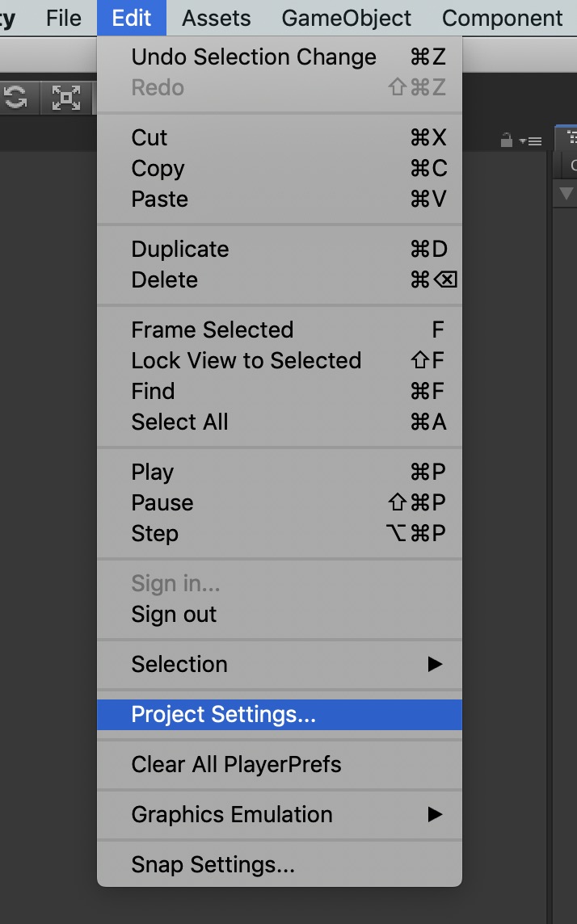
Task: Open the Assets menu
Action: coord(216,18)
